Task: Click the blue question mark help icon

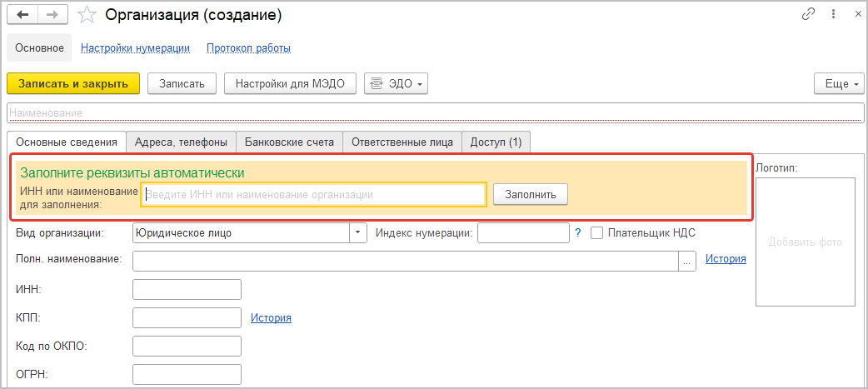Action: [x=578, y=233]
